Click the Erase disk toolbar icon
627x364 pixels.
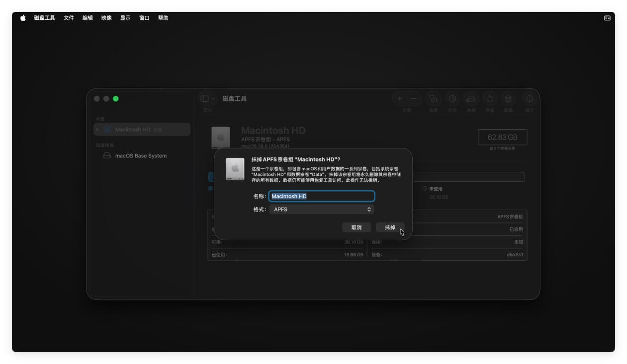click(x=471, y=98)
